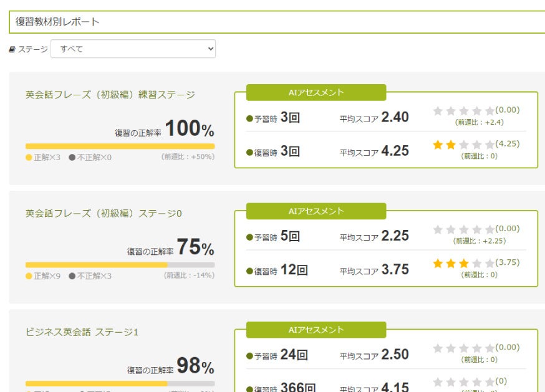Viewport: 545px width, 392px height.
Task: Click first AIアセスメント header tab
Action: point(316,92)
